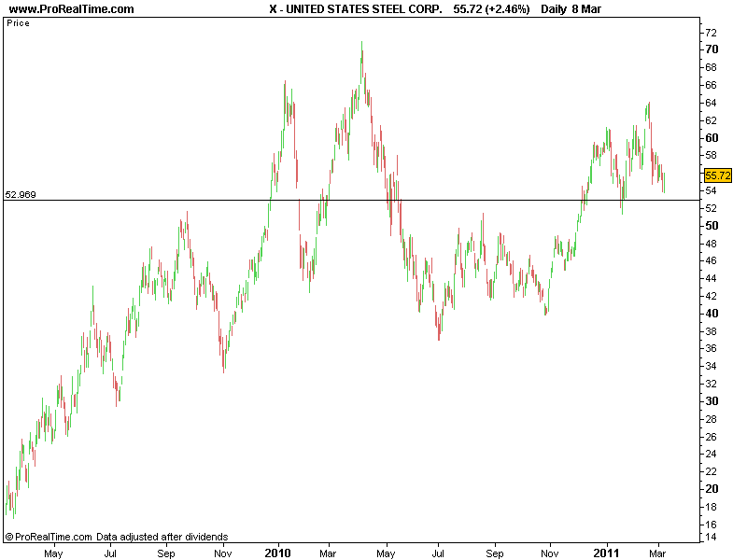This screenshot has height=560, width=747.
Task: Click the 20 price axis label
Action: click(712, 488)
